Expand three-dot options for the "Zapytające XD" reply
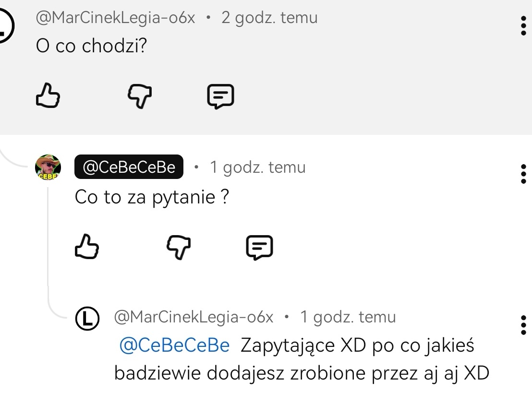 pos(523,325)
